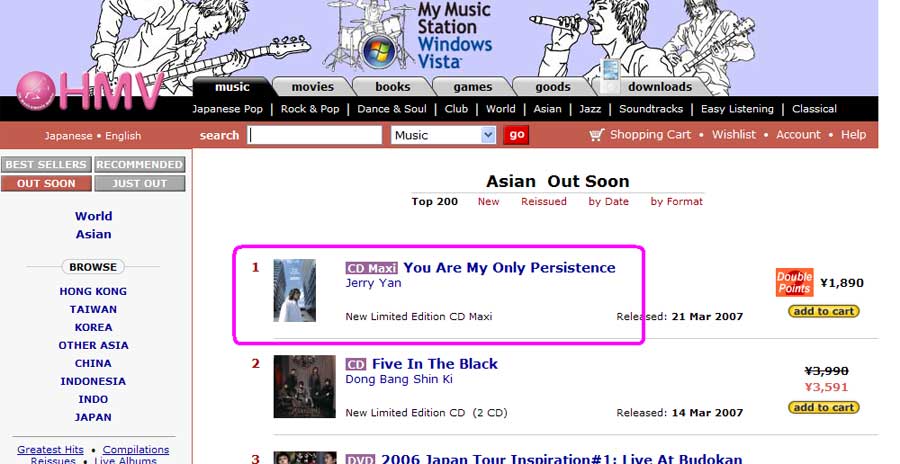Image resolution: width=900 pixels, height=464 pixels.
Task: Click in the search text field
Action: pyautogui.click(x=315, y=136)
